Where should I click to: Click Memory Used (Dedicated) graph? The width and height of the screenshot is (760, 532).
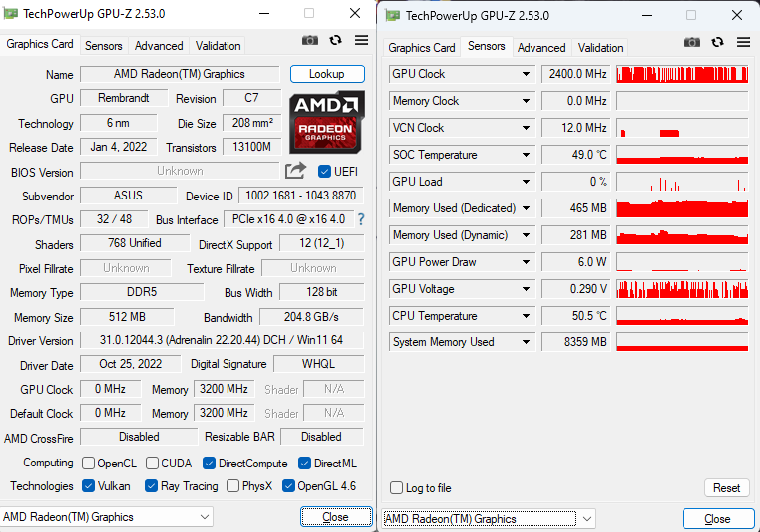coord(682,208)
